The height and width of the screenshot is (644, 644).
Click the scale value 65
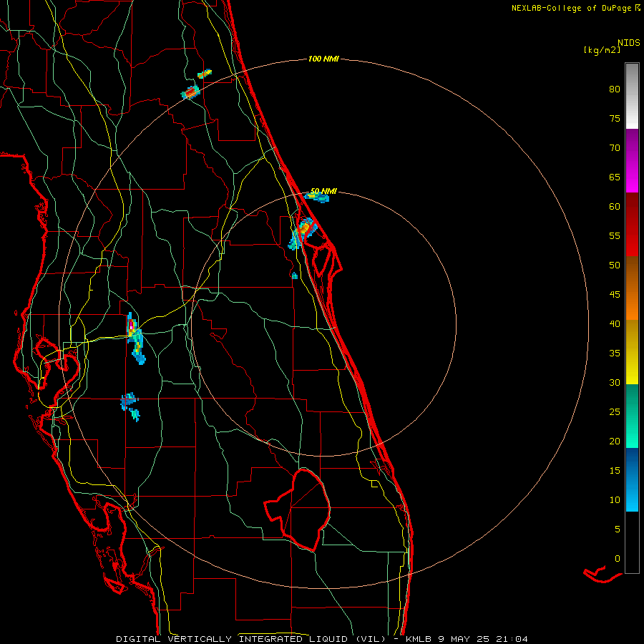point(615,177)
